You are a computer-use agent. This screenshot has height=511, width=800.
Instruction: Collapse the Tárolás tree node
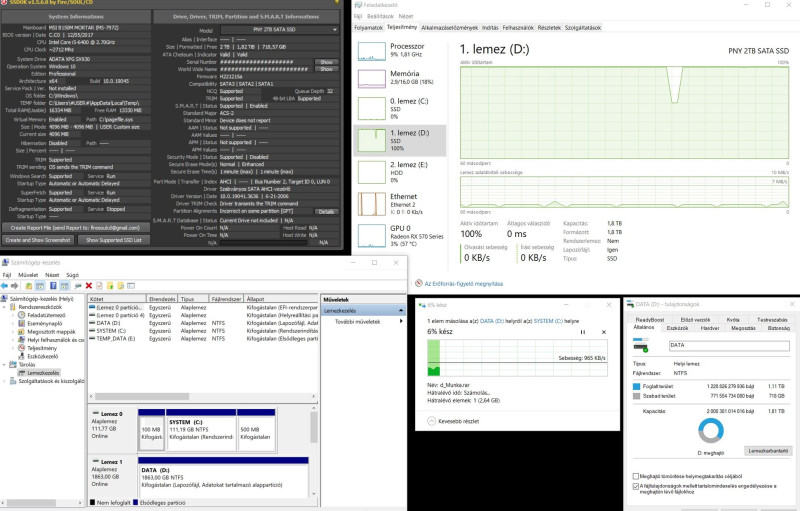[x=5, y=365]
